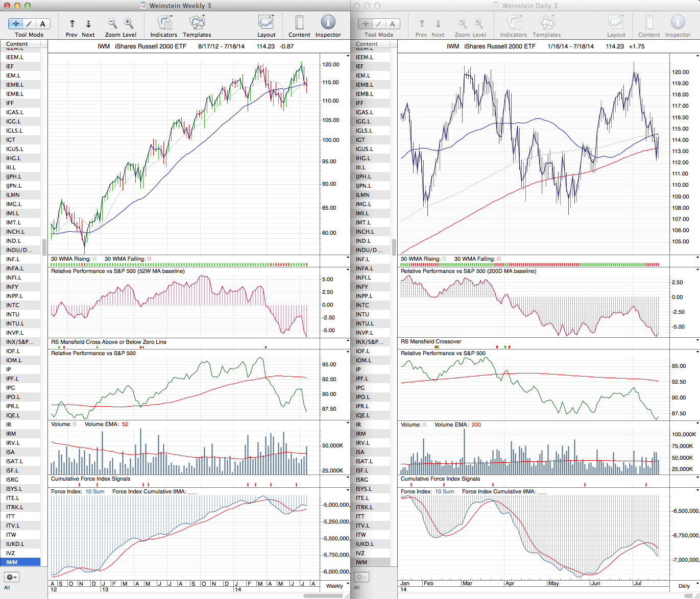Open Indicators in the Weekly window toolbar
The width and height of the screenshot is (700, 599).
tap(164, 23)
